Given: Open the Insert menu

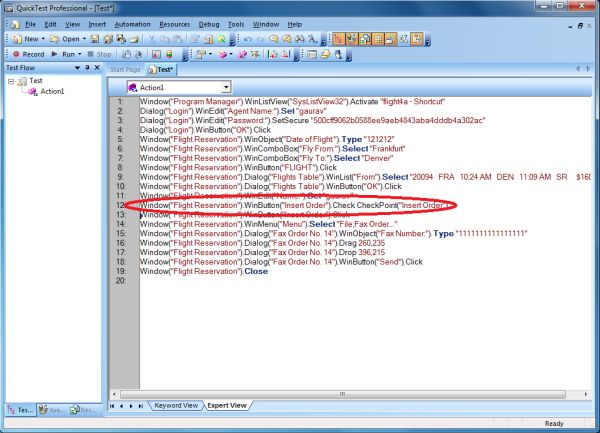Looking at the screenshot, I should [97, 24].
